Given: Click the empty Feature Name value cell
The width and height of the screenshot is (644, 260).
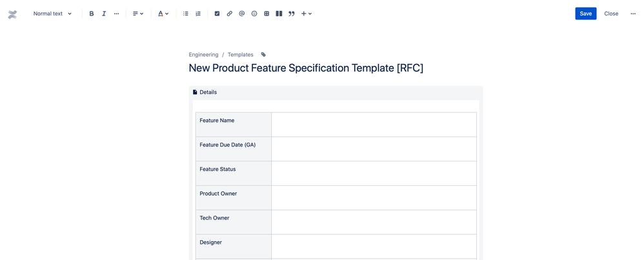Looking at the screenshot, I should click(x=374, y=125).
